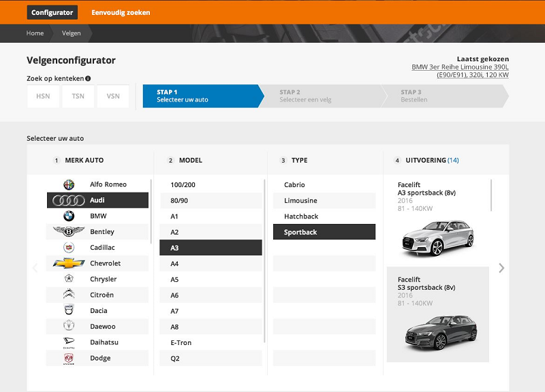Click the Cadillac crest logo
545x392 pixels.
[x=69, y=248]
